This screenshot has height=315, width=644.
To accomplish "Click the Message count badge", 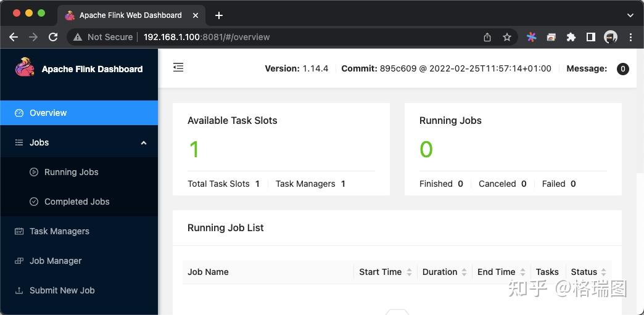I will click(x=623, y=69).
